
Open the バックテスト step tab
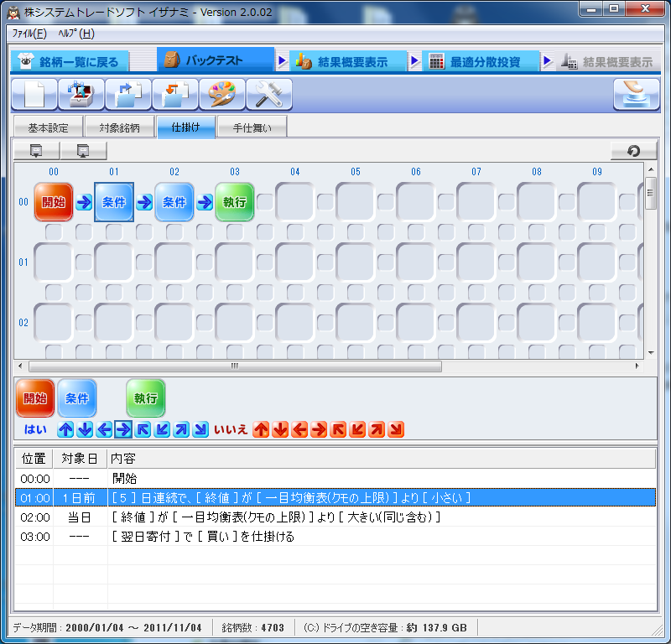pyautogui.click(x=216, y=60)
